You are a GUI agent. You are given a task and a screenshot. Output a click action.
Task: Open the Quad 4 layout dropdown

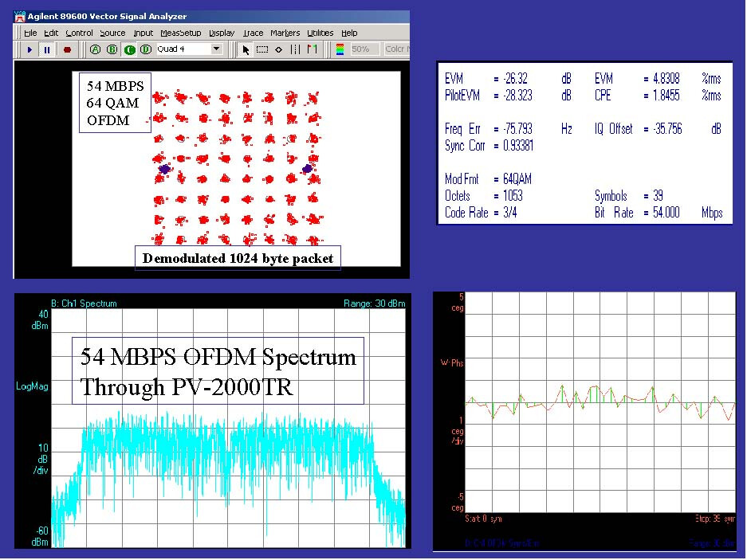(216, 49)
